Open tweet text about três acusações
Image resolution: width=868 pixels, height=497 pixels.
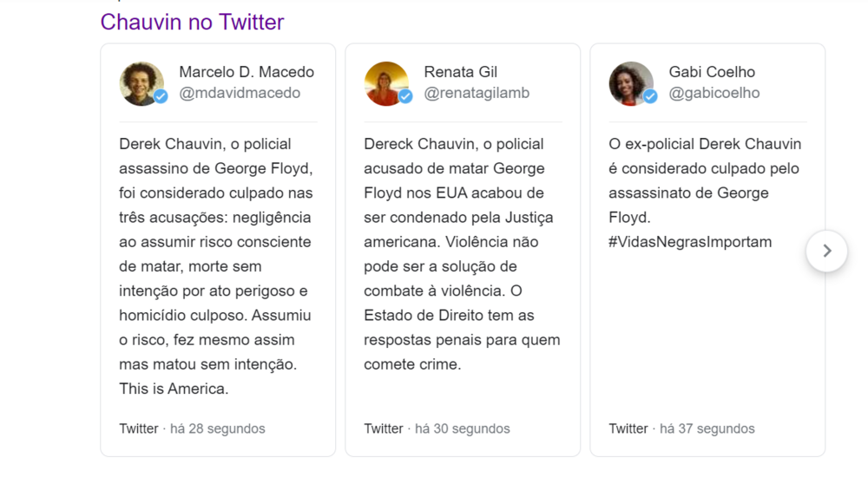pyautogui.click(x=216, y=266)
